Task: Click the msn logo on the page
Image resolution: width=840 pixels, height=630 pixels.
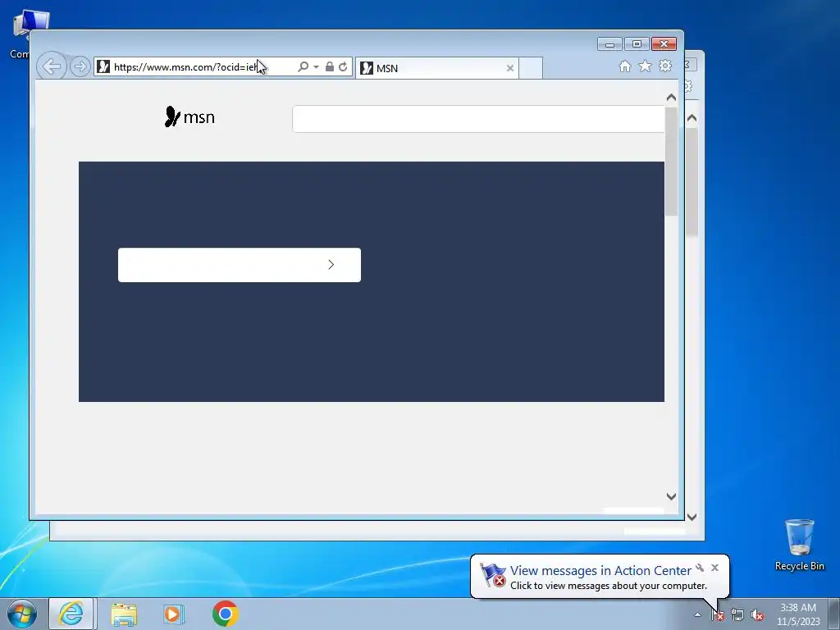Action: pos(189,116)
